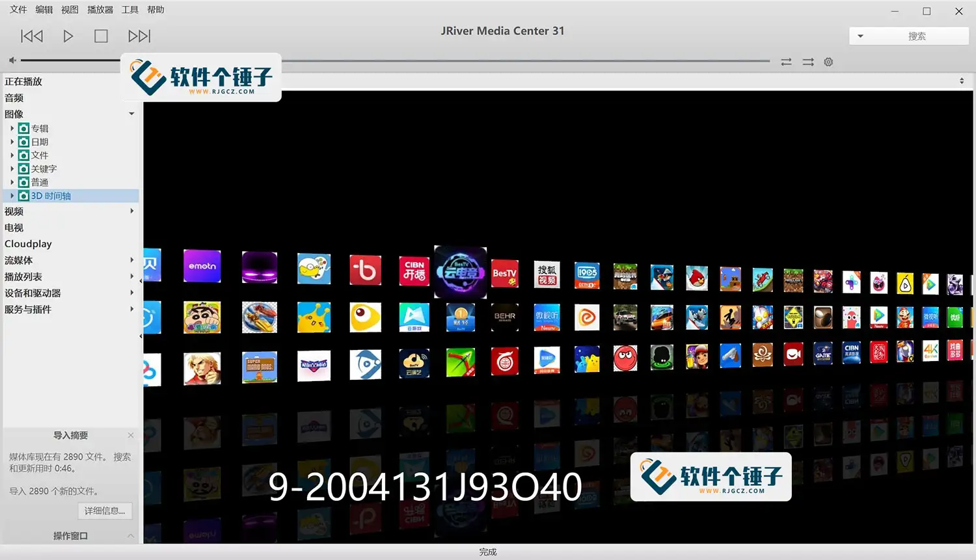Expand the 播放列表 section arrow
The width and height of the screenshot is (976, 560).
(131, 276)
